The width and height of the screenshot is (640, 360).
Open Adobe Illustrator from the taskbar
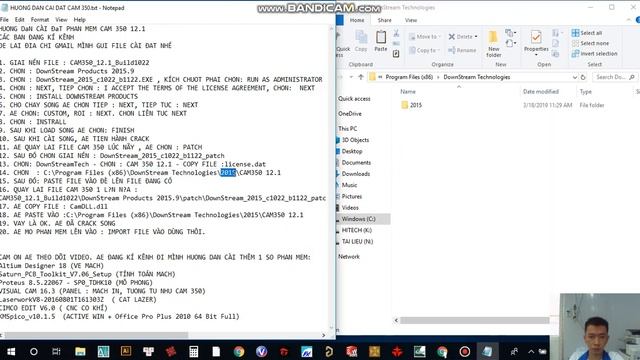click(x=126, y=351)
